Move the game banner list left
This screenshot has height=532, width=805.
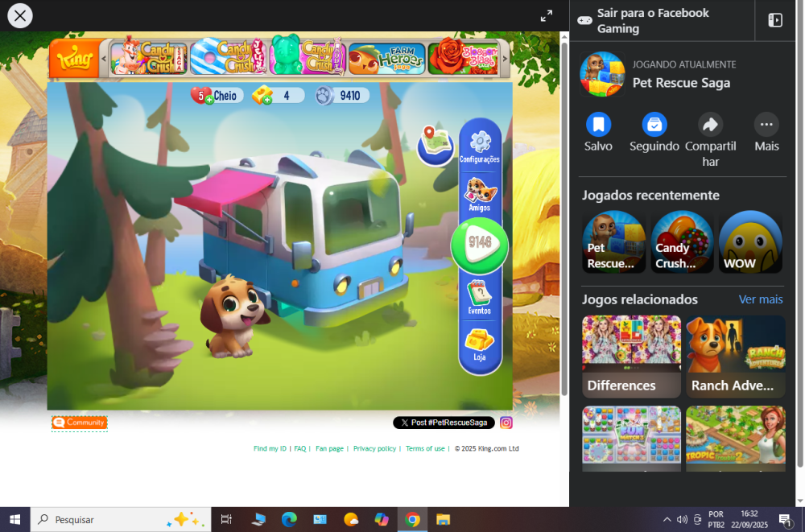tap(104, 59)
